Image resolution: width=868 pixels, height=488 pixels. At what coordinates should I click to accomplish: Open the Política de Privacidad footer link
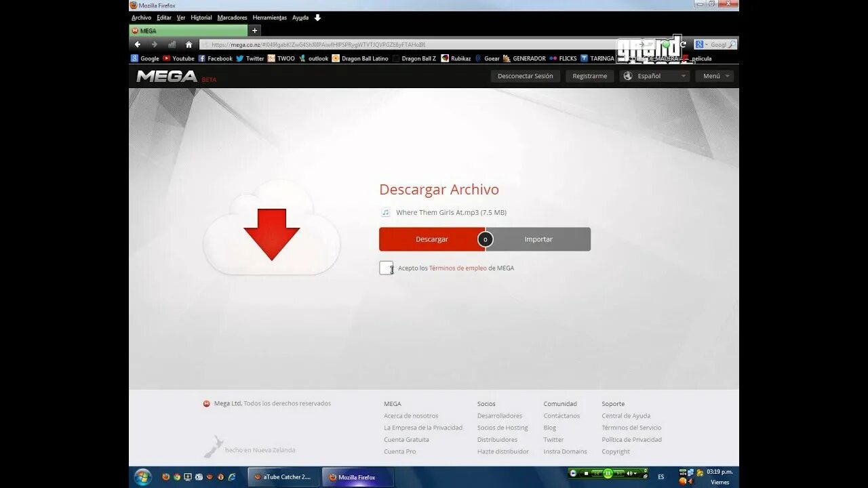point(631,440)
